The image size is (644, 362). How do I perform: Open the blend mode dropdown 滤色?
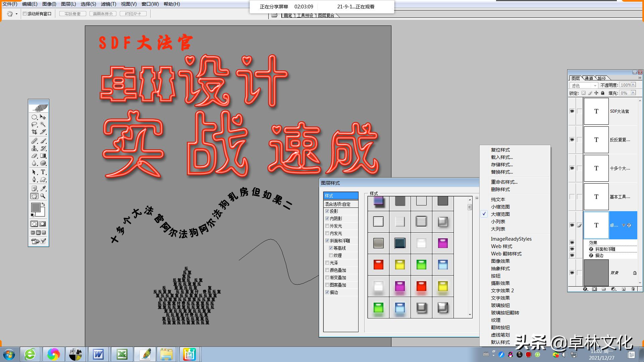point(584,85)
